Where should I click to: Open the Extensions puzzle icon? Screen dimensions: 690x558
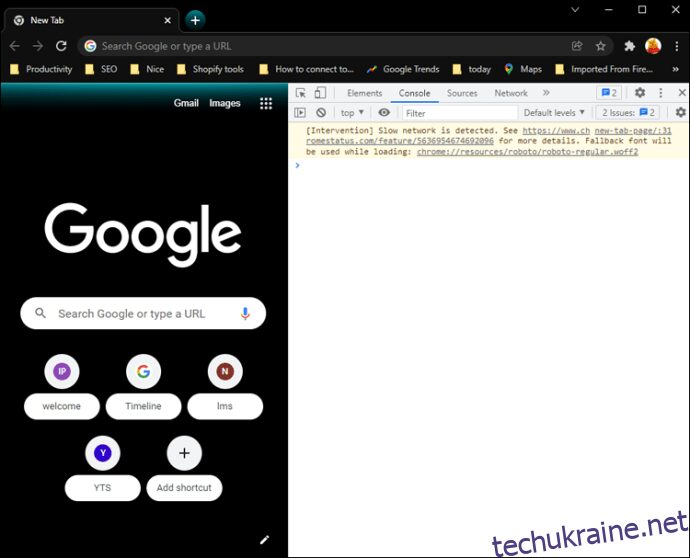click(630, 46)
